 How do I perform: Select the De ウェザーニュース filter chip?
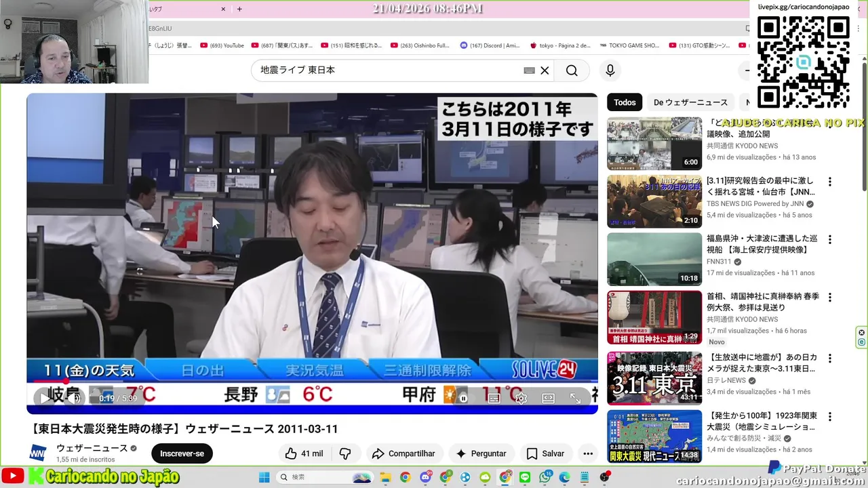tap(690, 102)
